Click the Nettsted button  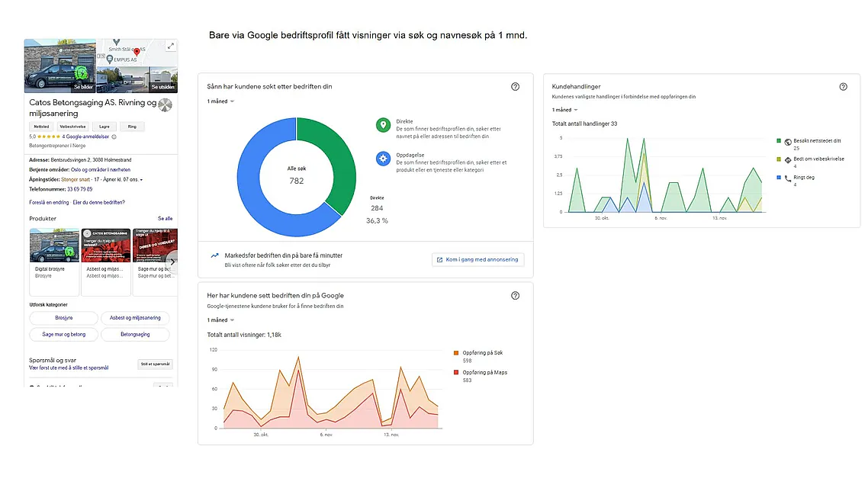pyautogui.click(x=41, y=127)
